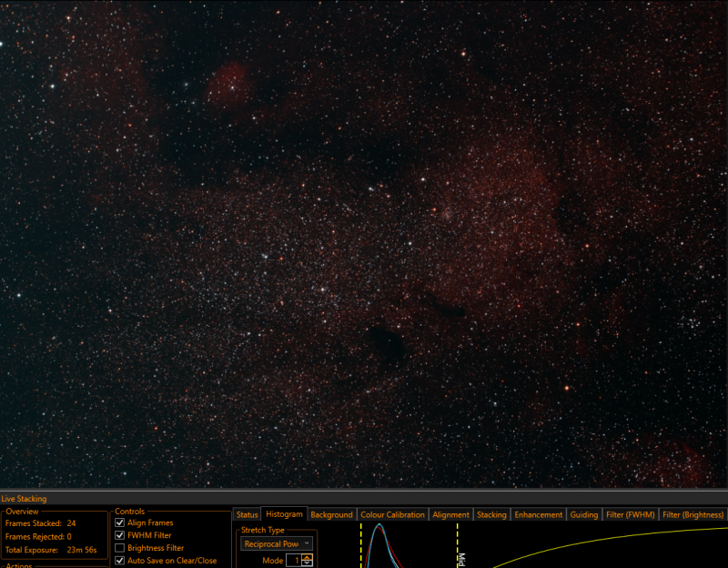Open the Enhancement tab
This screenshot has width=728, height=568.
(x=539, y=514)
